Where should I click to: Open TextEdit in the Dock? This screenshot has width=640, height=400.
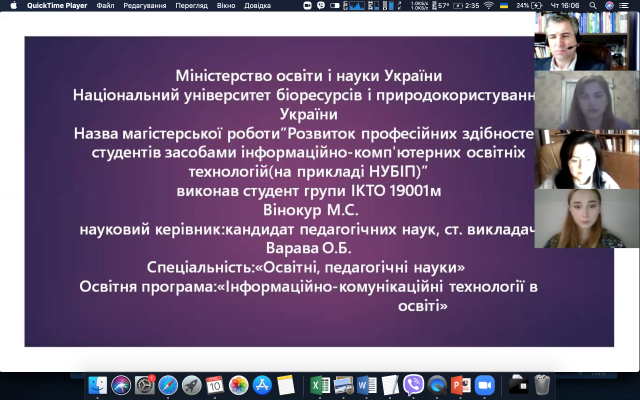pos(390,385)
